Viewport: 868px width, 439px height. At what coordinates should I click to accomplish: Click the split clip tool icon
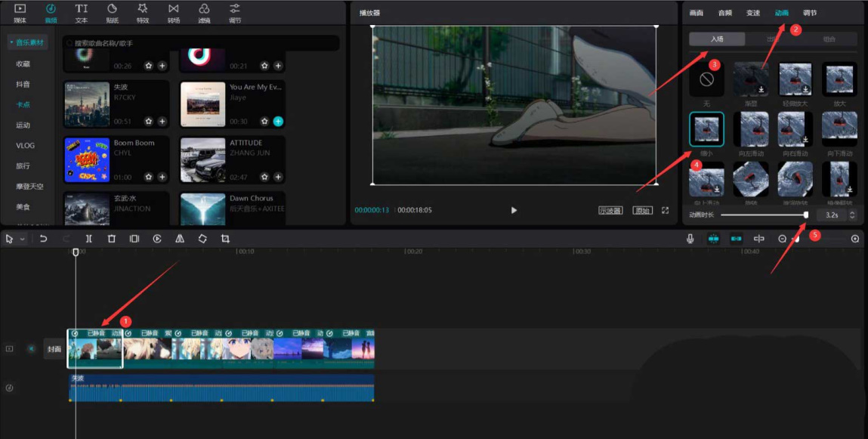pyautogui.click(x=89, y=239)
